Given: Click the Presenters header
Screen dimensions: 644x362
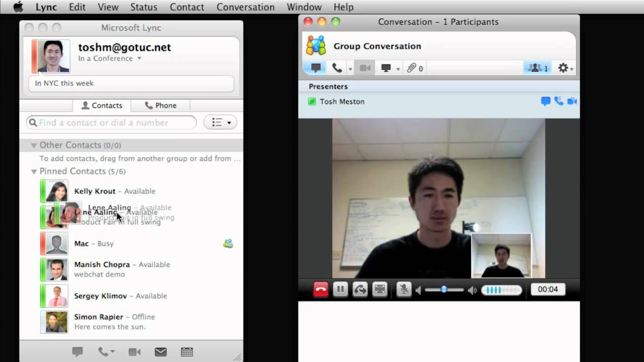Looking at the screenshot, I should point(328,86).
